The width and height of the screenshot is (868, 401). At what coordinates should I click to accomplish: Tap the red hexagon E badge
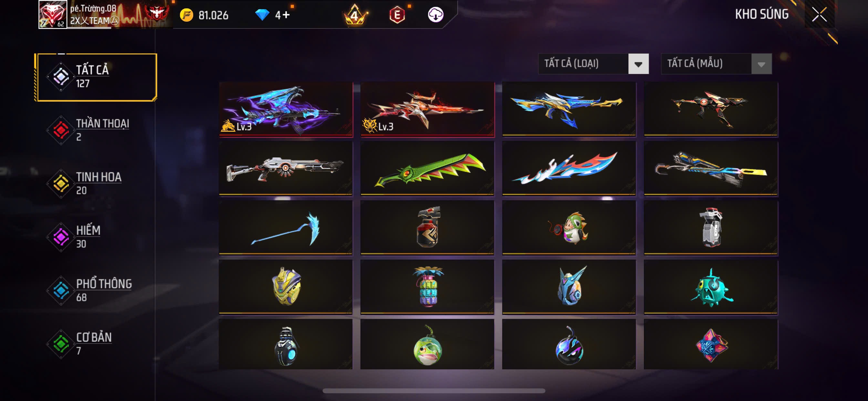[397, 15]
